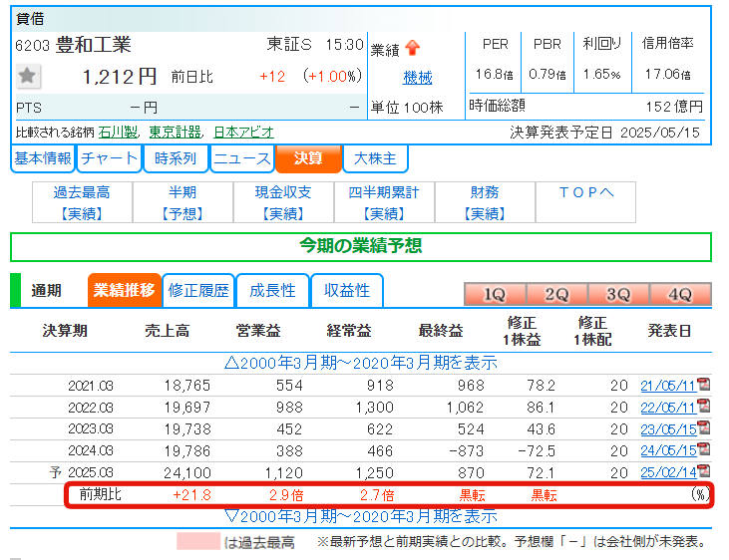Select the 修正履歴 tab
The width and height of the screenshot is (729, 560).
(x=198, y=291)
